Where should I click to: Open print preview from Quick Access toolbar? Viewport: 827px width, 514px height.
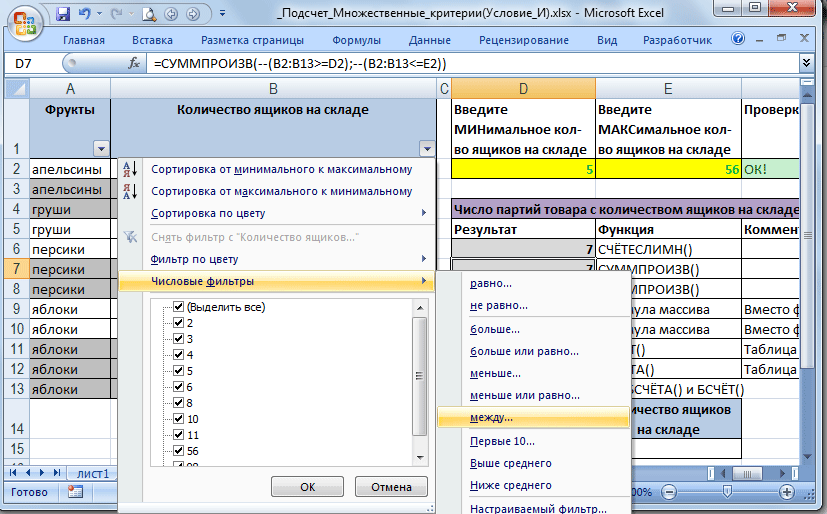click(x=148, y=15)
